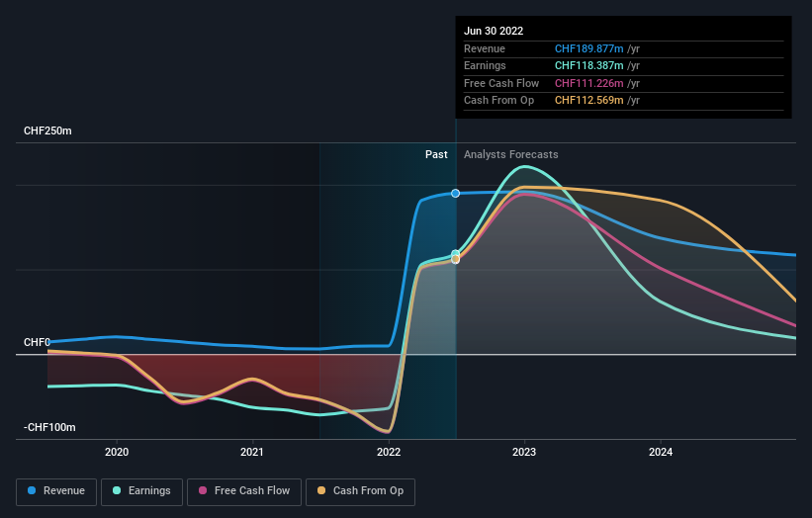
Task: Click the CHF112.569m cash from op value
Action: click(x=588, y=101)
